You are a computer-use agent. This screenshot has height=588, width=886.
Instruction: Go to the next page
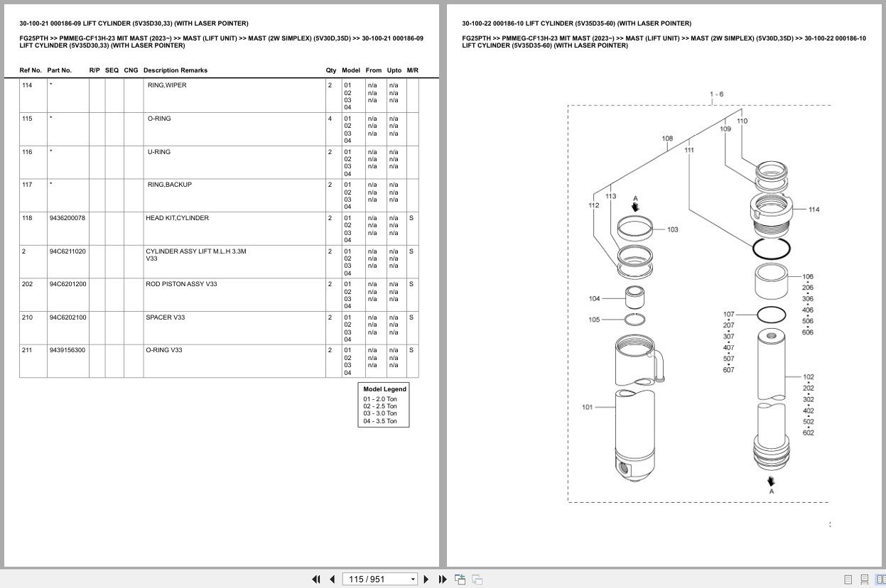tap(426, 579)
